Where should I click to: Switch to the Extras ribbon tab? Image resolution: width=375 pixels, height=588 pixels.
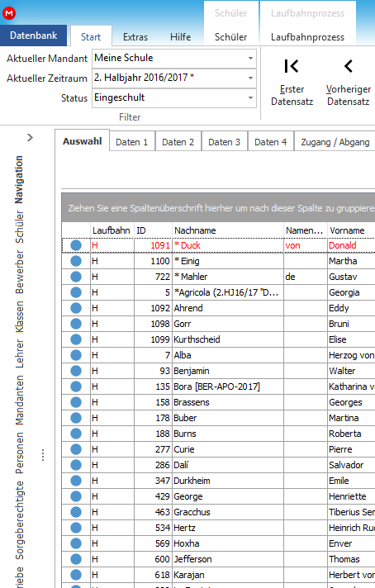(x=135, y=36)
